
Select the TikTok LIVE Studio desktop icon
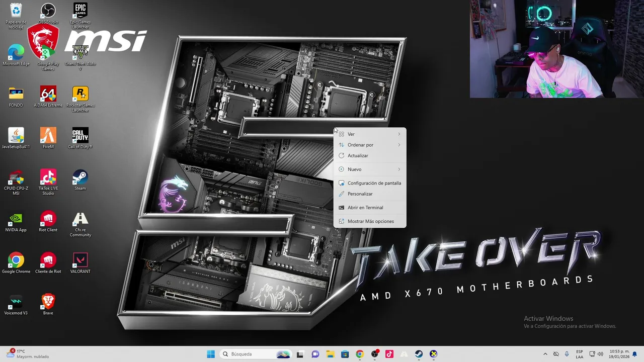coord(48,182)
